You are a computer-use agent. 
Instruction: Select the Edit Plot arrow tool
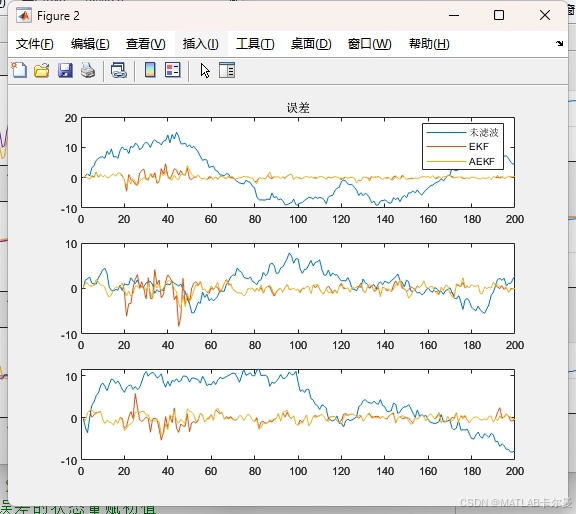205,71
